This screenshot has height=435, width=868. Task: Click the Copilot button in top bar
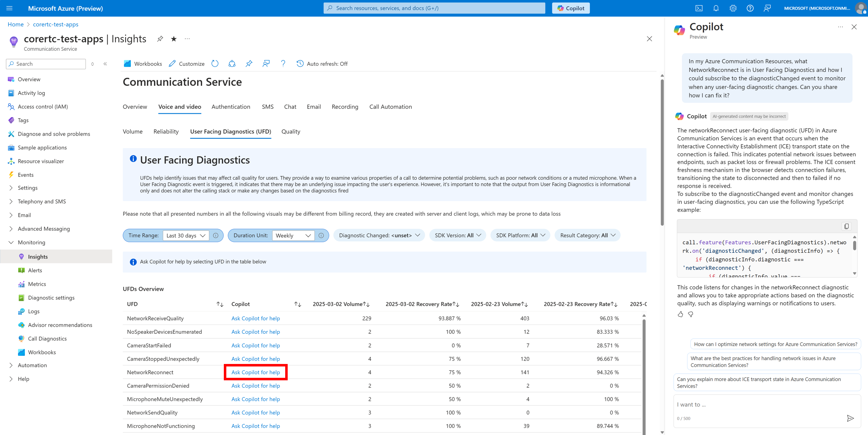pos(571,8)
